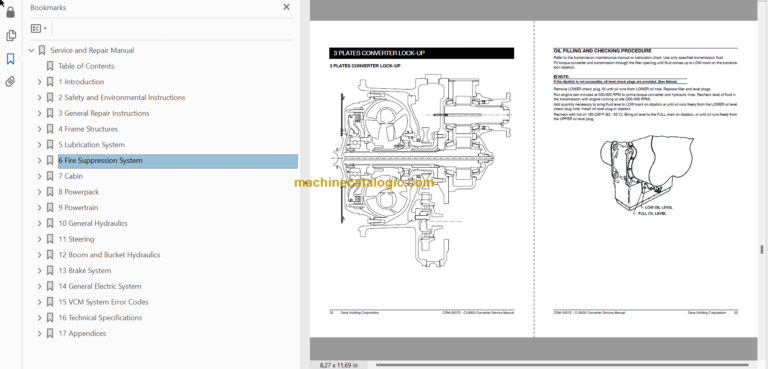Select the Bookmarks panel icon
The width and height of the screenshot is (768, 369).
(10, 59)
